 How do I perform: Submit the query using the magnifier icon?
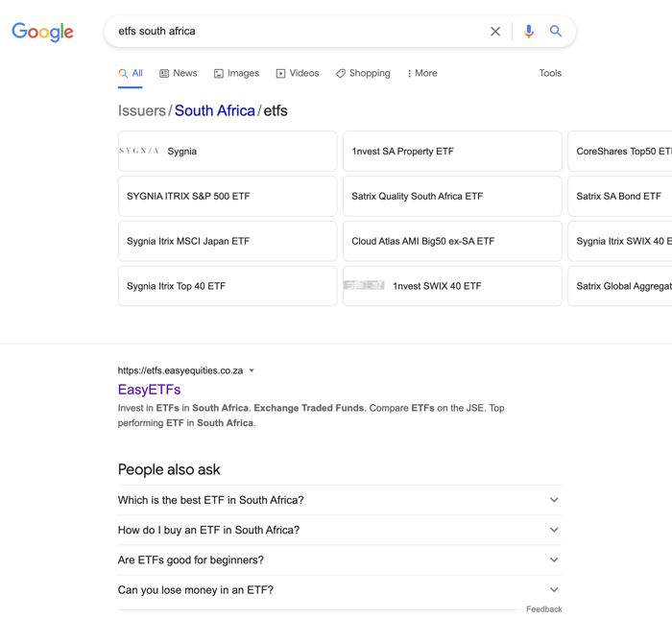pos(556,31)
